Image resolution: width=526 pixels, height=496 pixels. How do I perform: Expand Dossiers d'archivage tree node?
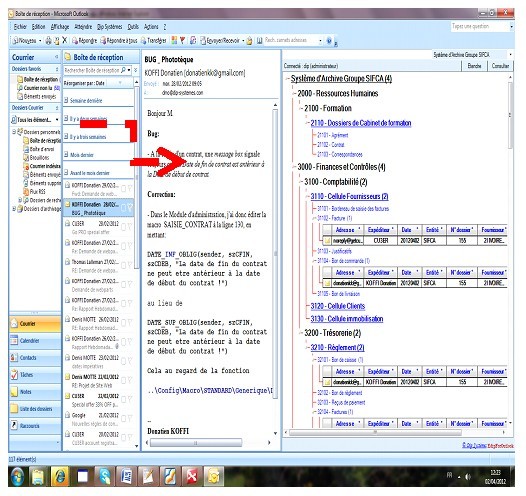tap(14, 209)
